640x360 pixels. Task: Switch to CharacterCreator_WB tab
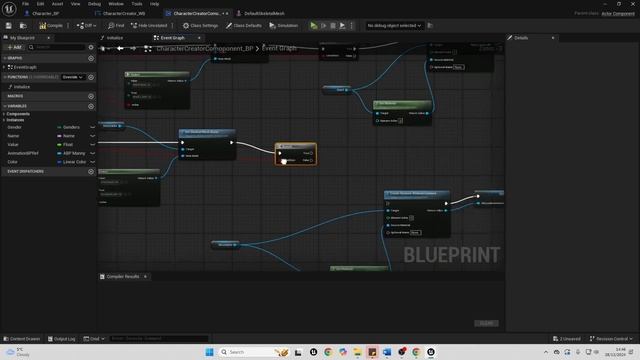tap(124, 13)
